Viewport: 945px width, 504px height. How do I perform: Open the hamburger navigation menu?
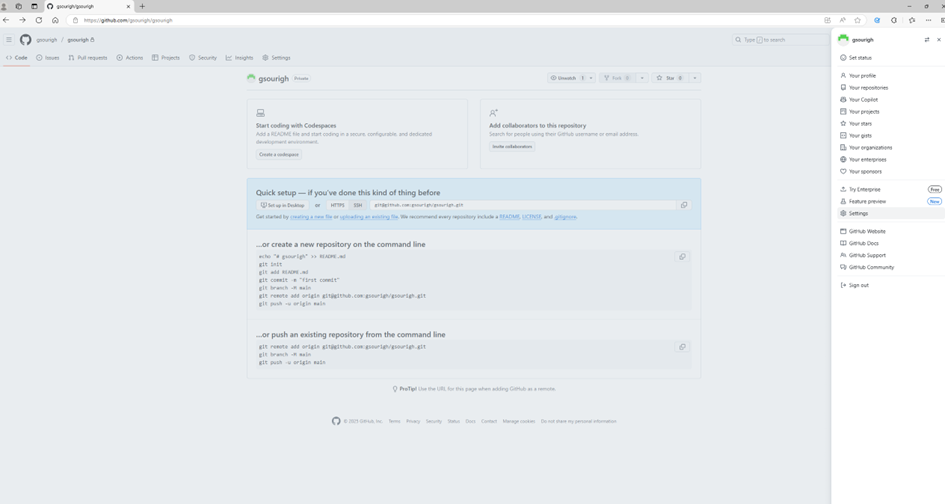pyautogui.click(x=9, y=40)
